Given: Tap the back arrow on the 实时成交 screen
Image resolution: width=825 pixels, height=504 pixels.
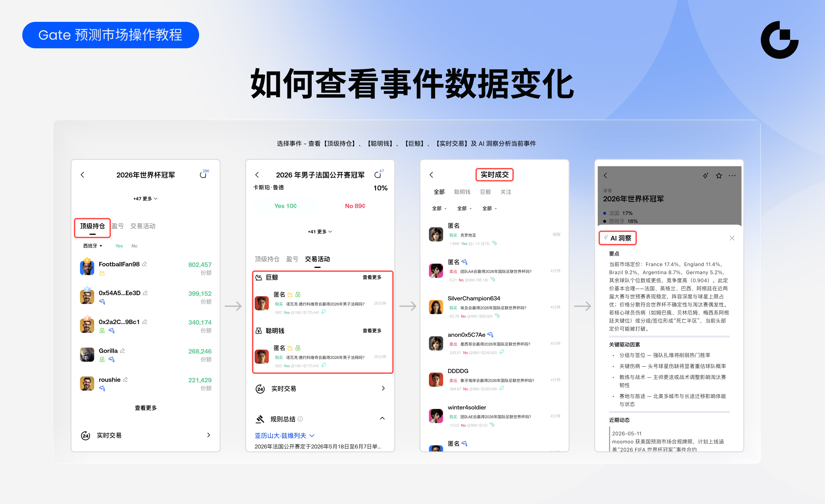Looking at the screenshot, I should click(431, 175).
